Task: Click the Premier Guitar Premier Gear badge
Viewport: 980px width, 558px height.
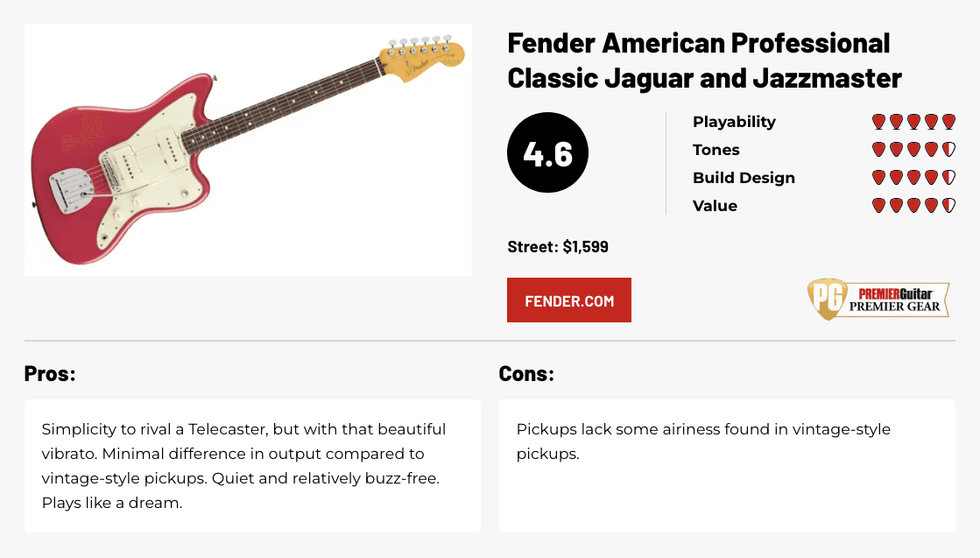Action: [x=876, y=299]
